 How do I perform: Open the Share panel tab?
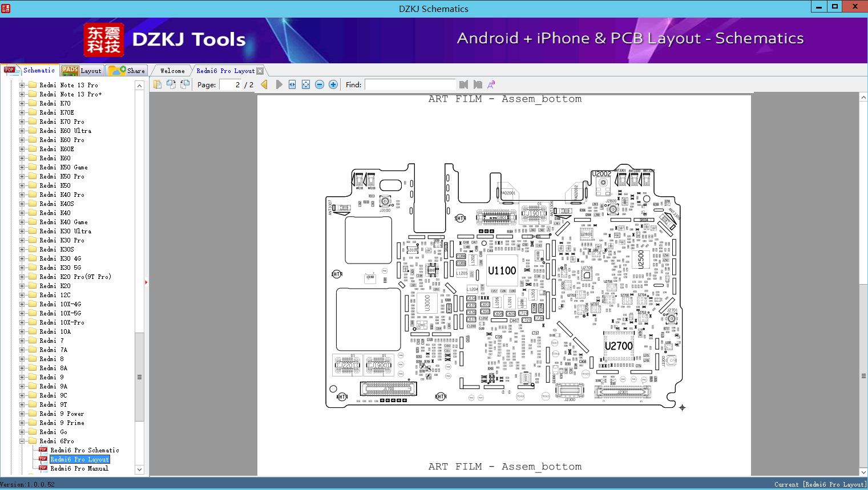tap(127, 71)
